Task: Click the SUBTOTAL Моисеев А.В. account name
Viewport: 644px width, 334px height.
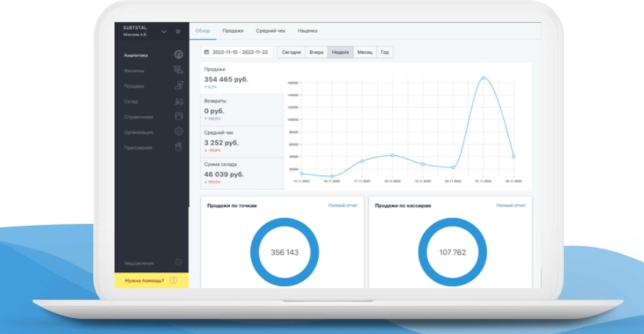Action: click(135, 31)
